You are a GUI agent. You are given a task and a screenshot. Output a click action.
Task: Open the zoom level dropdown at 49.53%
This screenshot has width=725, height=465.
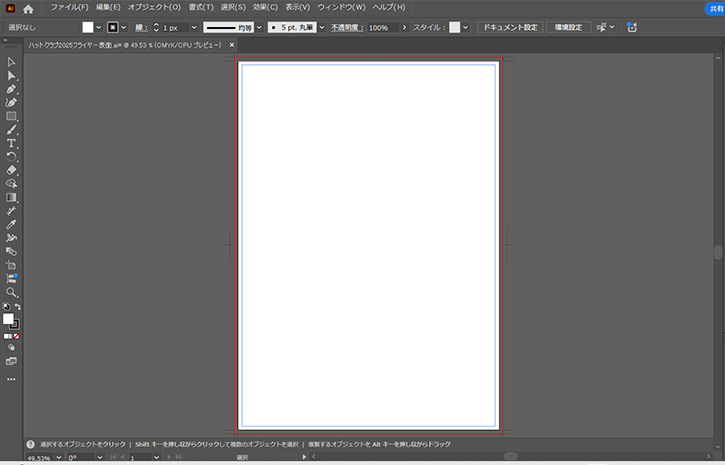[58, 458]
